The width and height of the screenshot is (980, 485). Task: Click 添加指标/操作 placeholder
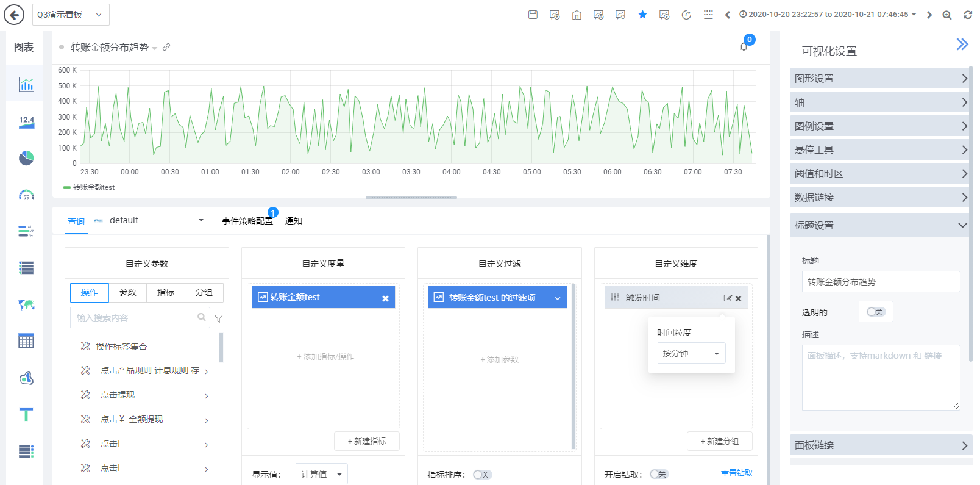[325, 356]
